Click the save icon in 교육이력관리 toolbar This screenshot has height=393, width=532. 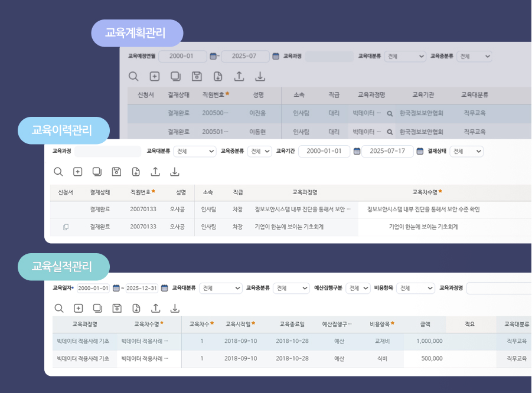click(116, 172)
